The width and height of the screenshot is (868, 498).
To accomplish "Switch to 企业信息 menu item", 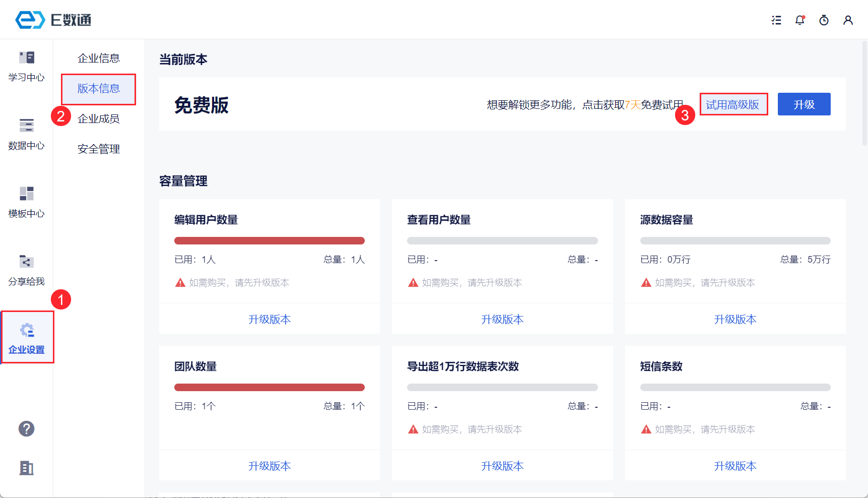I will click(99, 58).
